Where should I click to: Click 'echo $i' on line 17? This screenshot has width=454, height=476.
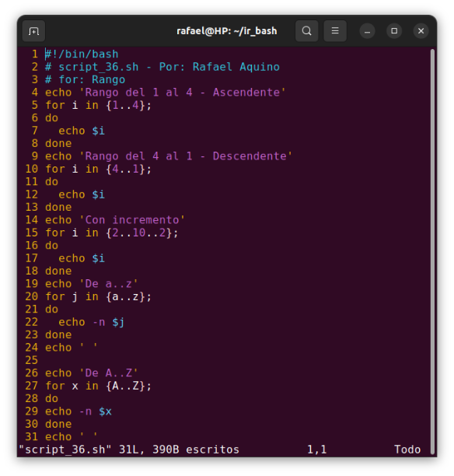coord(82,258)
